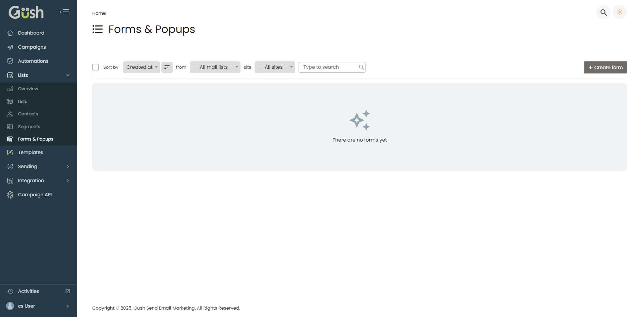Image resolution: width=644 pixels, height=317 pixels.
Task: Click the Forms & Popups page heading
Action: tap(152, 29)
